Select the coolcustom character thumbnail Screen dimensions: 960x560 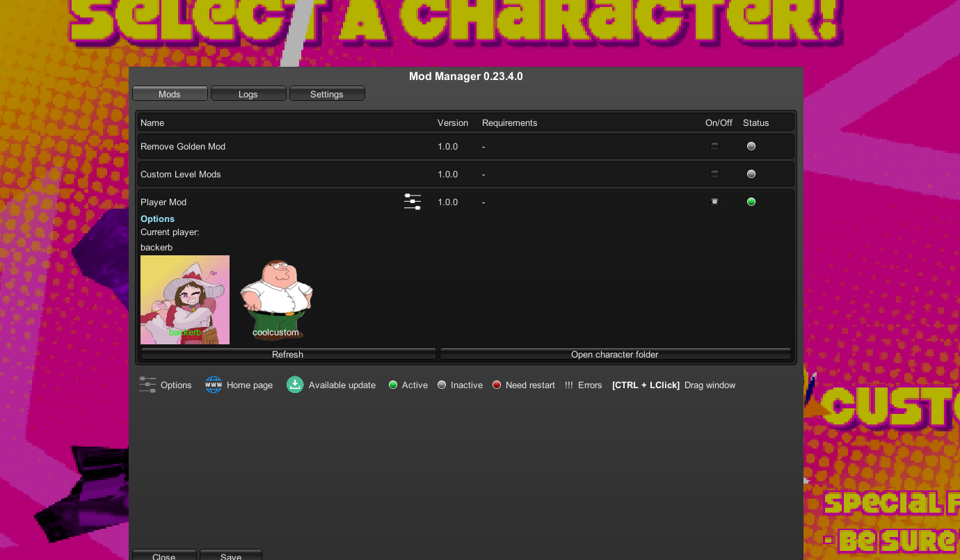pos(276,300)
